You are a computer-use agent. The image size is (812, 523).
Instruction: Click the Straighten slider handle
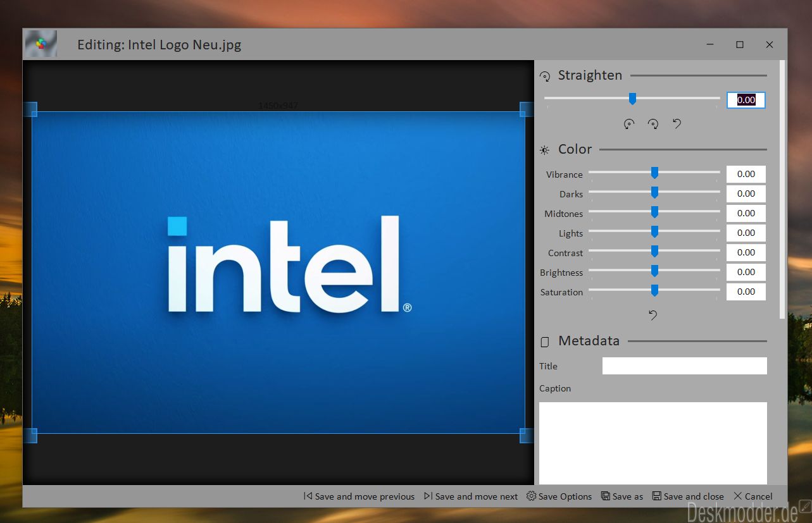632,99
